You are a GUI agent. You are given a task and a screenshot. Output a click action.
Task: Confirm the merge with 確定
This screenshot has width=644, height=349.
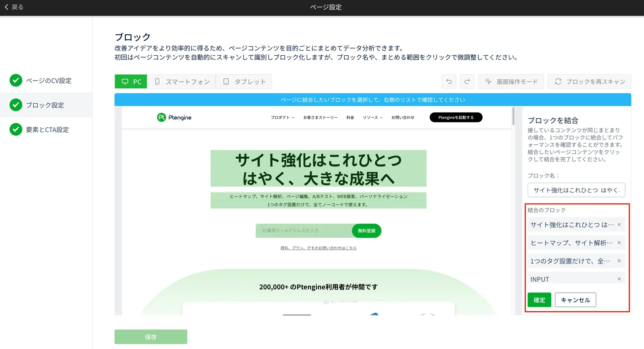(539, 300)
